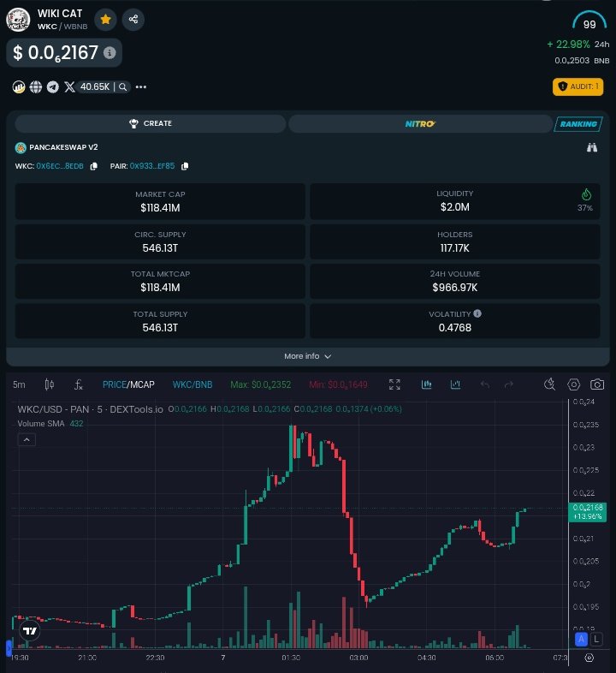The image size is (616, 673).
Task: Click the Volatility 0.4768 value
Action: (x=455, y=328)
